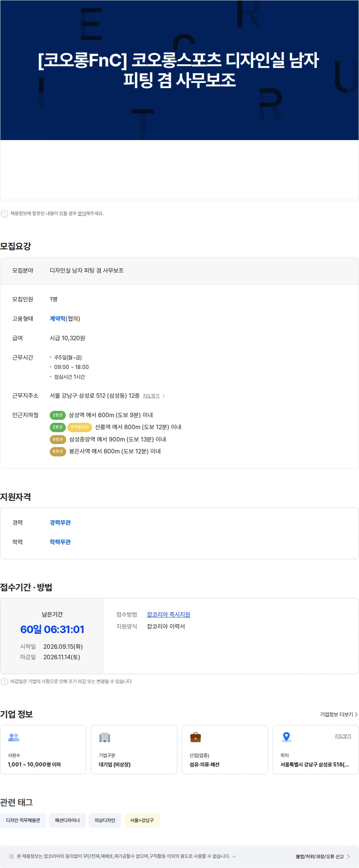Click the yellow 수인분당선 badge
Screen dimensions: 359x868
pyautogui.click(x=80, y=427)
